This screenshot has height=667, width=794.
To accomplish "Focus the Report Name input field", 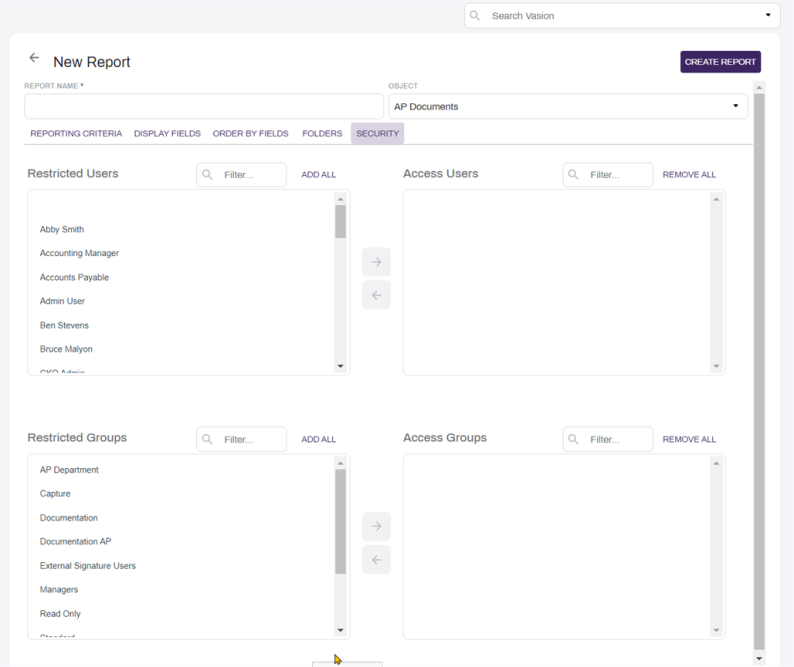I will click(204, 106).
